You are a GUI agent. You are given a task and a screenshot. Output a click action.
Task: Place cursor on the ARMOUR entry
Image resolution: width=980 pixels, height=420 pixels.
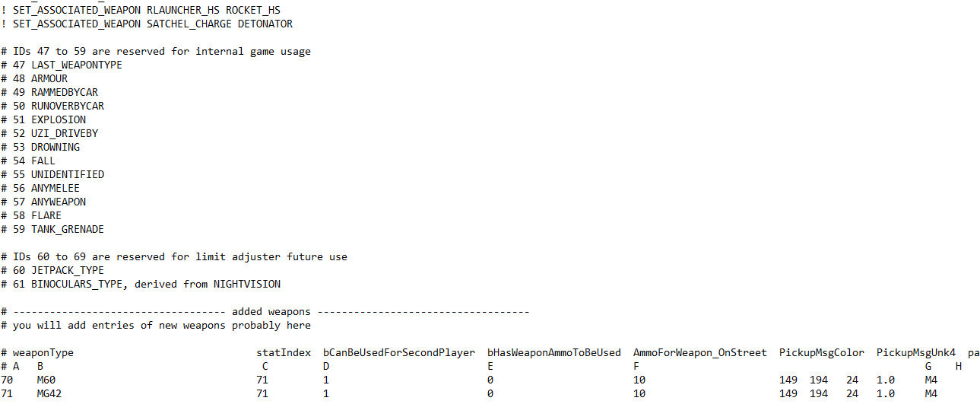tap(49, 79)
